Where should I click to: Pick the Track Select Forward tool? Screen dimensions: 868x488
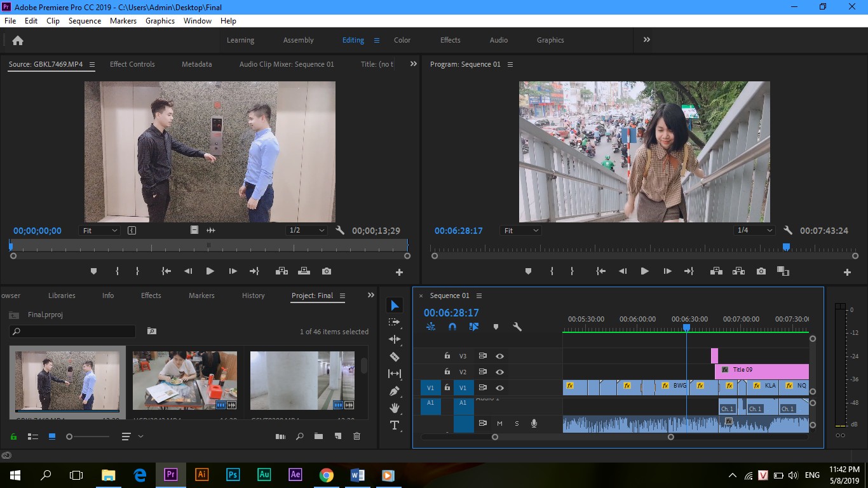coord(395,322)
